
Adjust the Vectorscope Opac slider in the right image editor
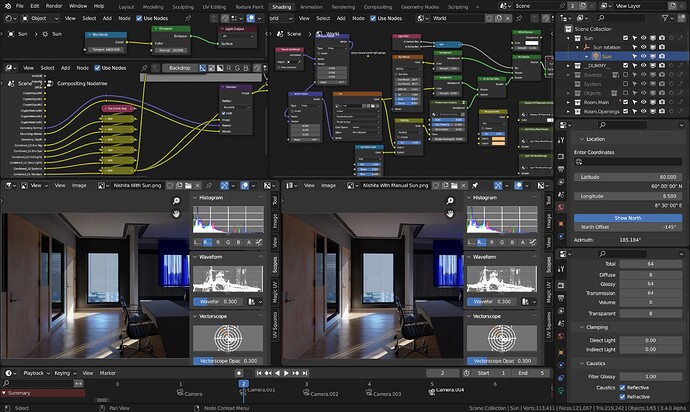coord(502,360)
